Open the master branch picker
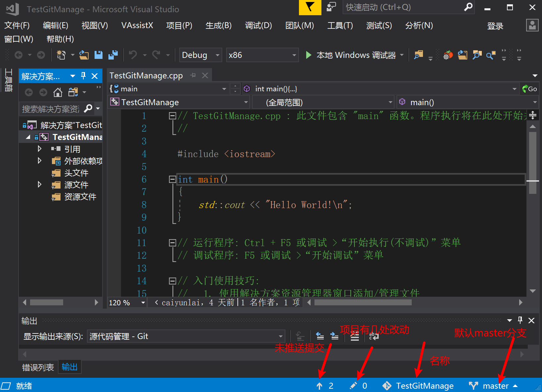Image resolution: width=542 pixels, height=392 pixels. point(493,386)
